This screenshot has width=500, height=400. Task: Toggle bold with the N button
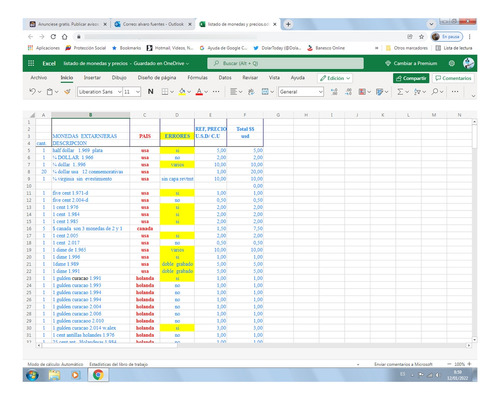pyautogui.click(x=150, y=91)
